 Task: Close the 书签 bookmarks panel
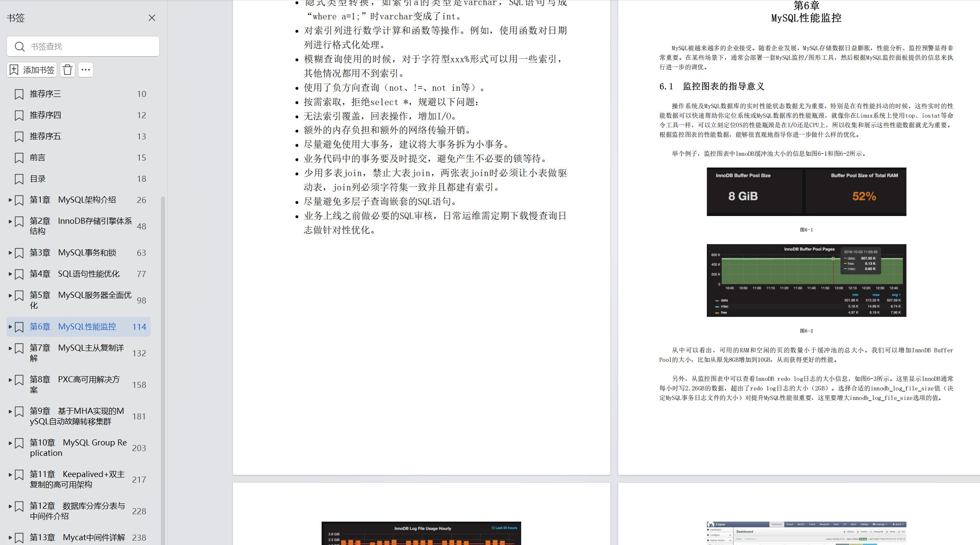point(152,18)
